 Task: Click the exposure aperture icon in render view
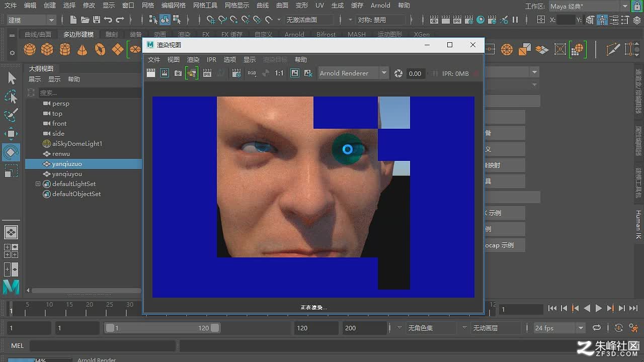click(x=398, y=73)
